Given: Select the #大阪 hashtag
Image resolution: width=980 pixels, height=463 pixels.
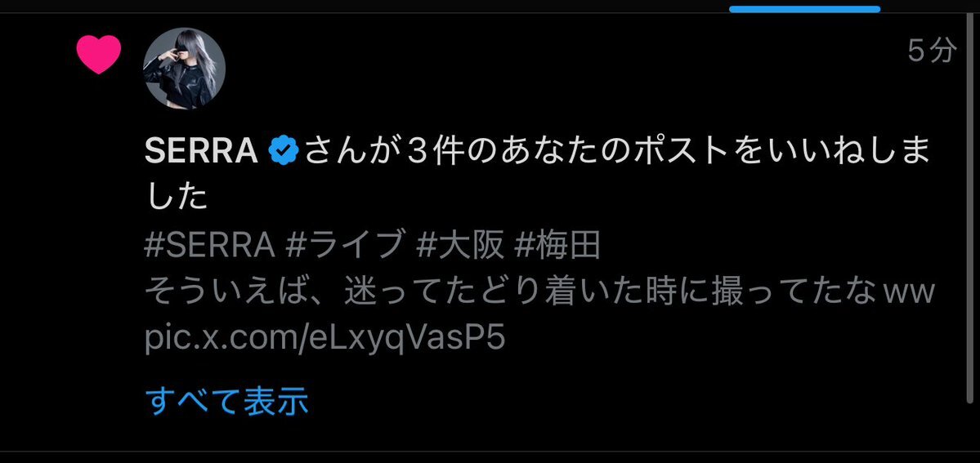Looking at the screenshot, I should point(460,246).
